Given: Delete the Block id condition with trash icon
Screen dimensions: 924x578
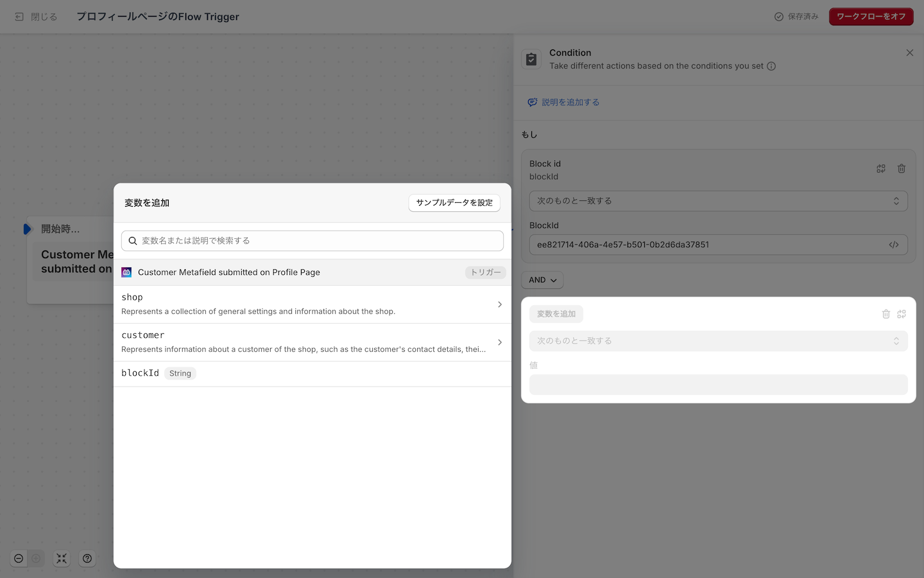Looking at the screenshot, I should [x=902, y=168].
